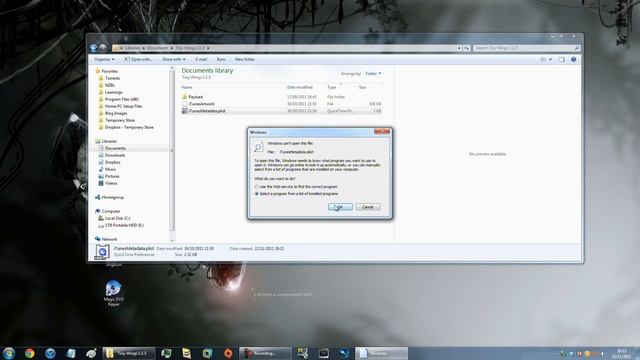Toggle the preview pane button
Image resolution: width=640 pixels, height=360 pixels.
tap(562, 60)
